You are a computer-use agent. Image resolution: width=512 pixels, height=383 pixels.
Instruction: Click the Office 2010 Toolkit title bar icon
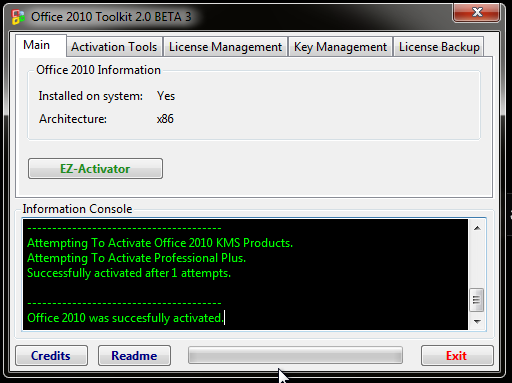[18, 17]
